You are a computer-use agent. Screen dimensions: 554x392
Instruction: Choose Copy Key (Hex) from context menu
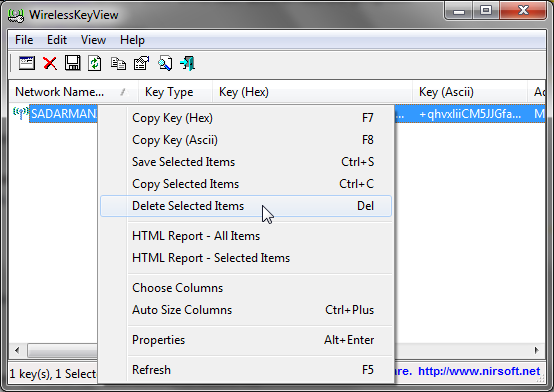click(x=246, y=118)
